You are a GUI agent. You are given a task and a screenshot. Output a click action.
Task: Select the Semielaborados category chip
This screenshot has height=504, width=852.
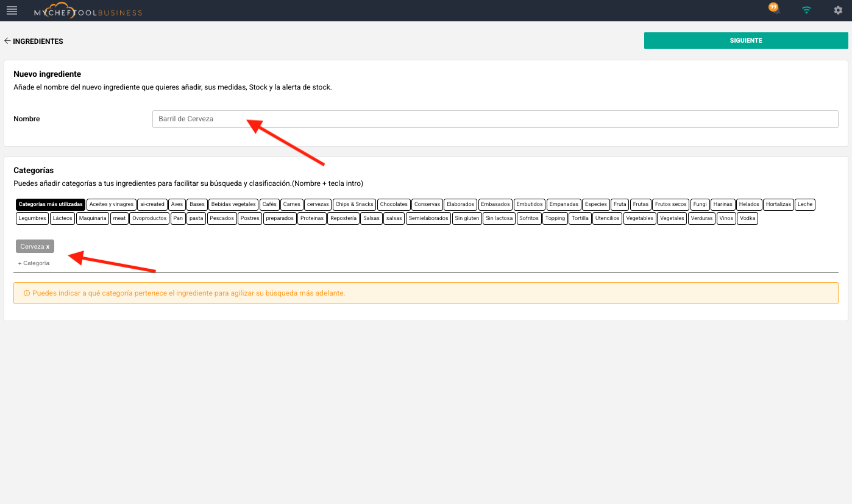tap(428, 218)
